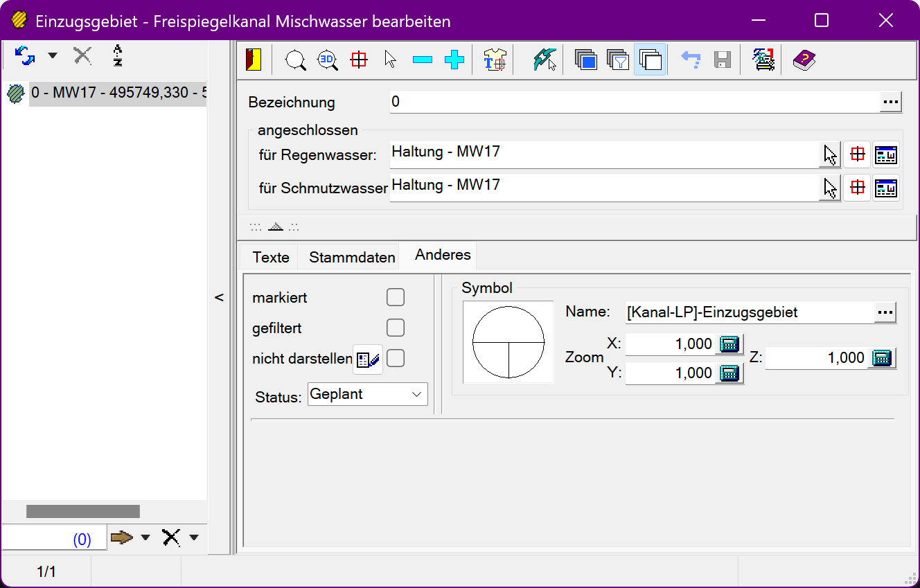Click the exit door icon in toolbar

coord(254,60)
